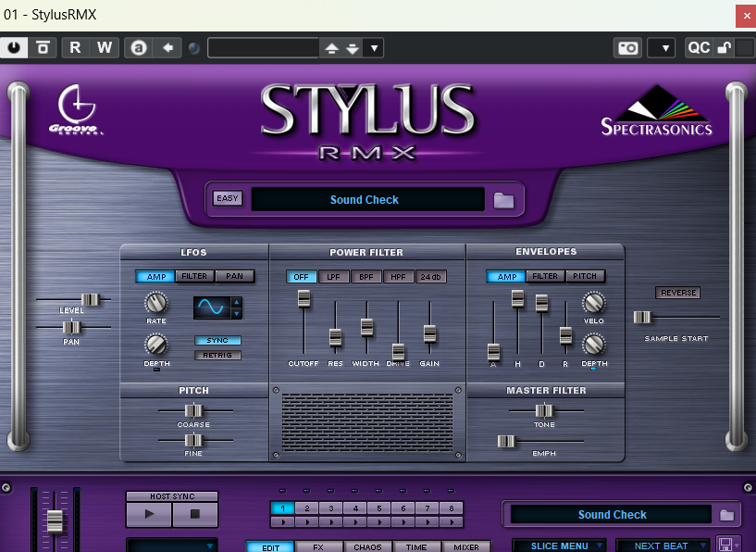Select the FILTER tab in the Envelopes section
Viewport: 756px width, 552px height.
546,275
